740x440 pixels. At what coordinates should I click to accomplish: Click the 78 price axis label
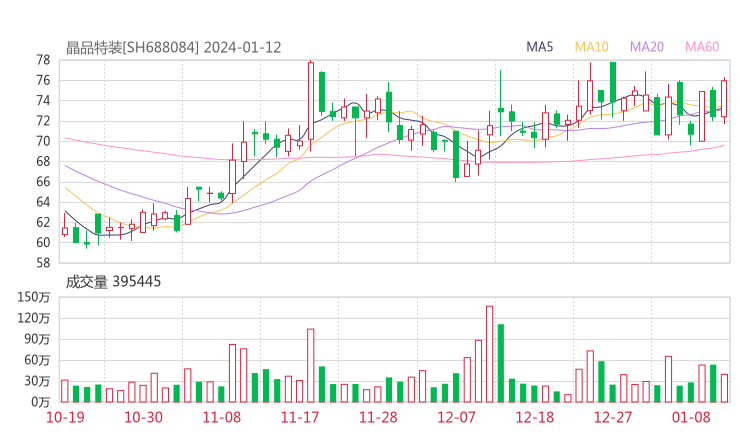pos(43,60)
